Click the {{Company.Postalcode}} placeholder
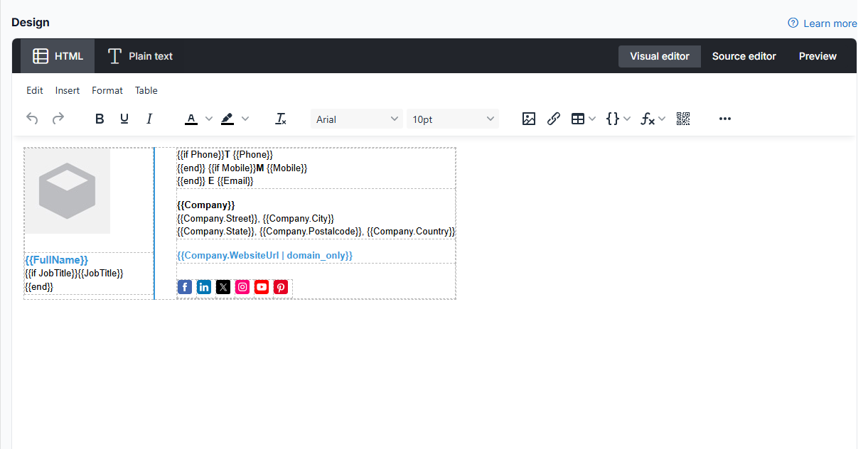This screenshot has height=449, width=868. pos(311,232)
